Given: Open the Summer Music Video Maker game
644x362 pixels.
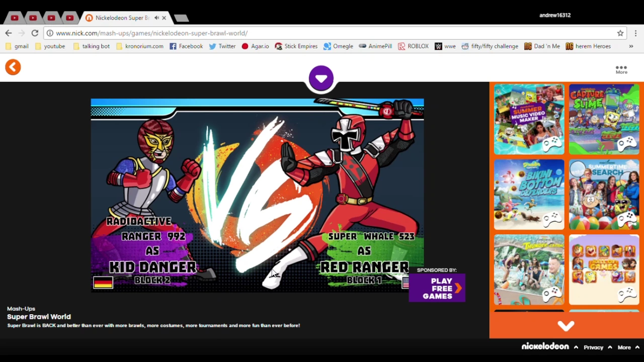Looking at the screenshot, I should point(529,119).
